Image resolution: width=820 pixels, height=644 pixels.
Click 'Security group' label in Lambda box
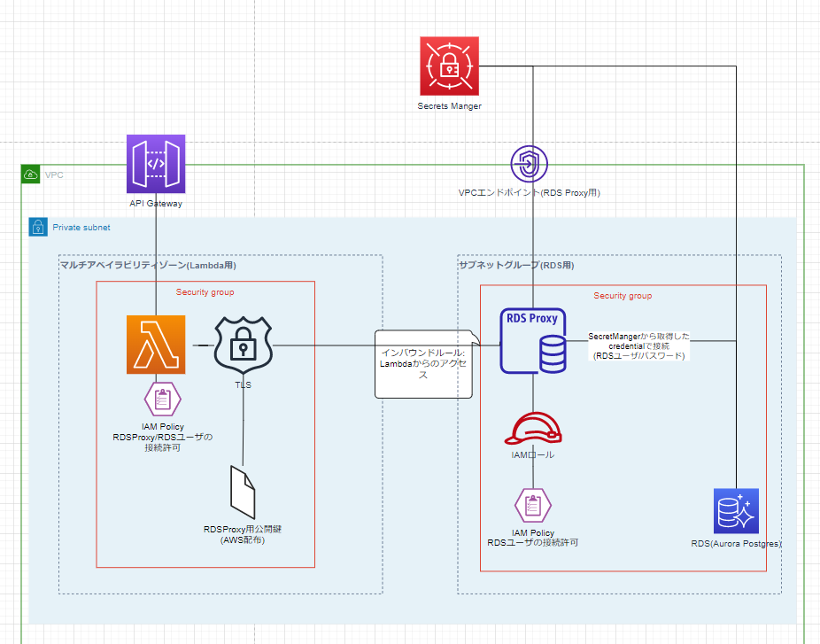point(205,292)
